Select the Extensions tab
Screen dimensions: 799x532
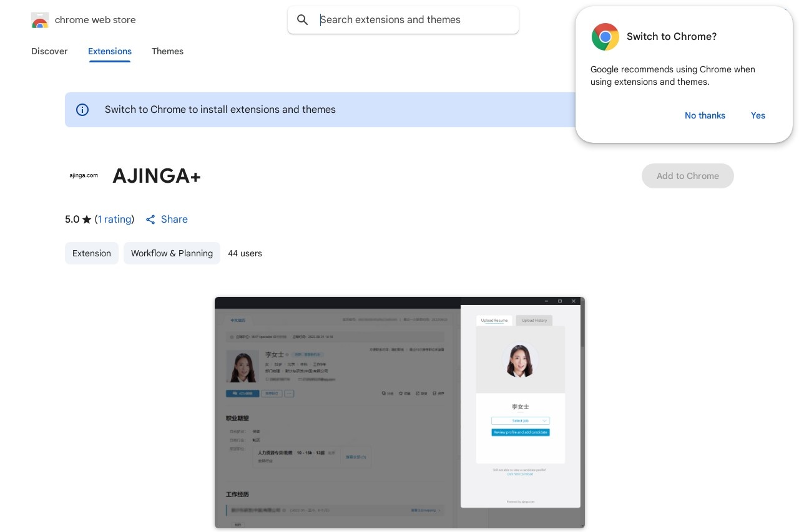pos(110,51)
